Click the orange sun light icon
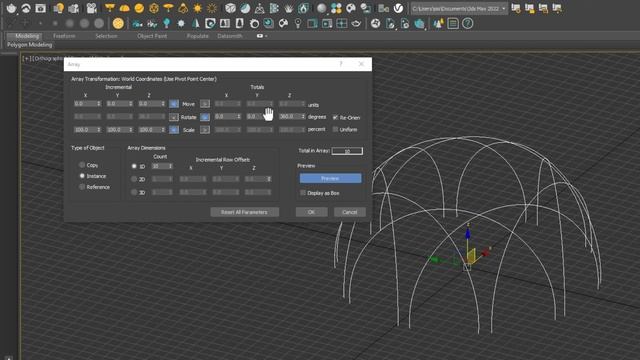Viewport: 640px width, 360px height. pos(198,8)
